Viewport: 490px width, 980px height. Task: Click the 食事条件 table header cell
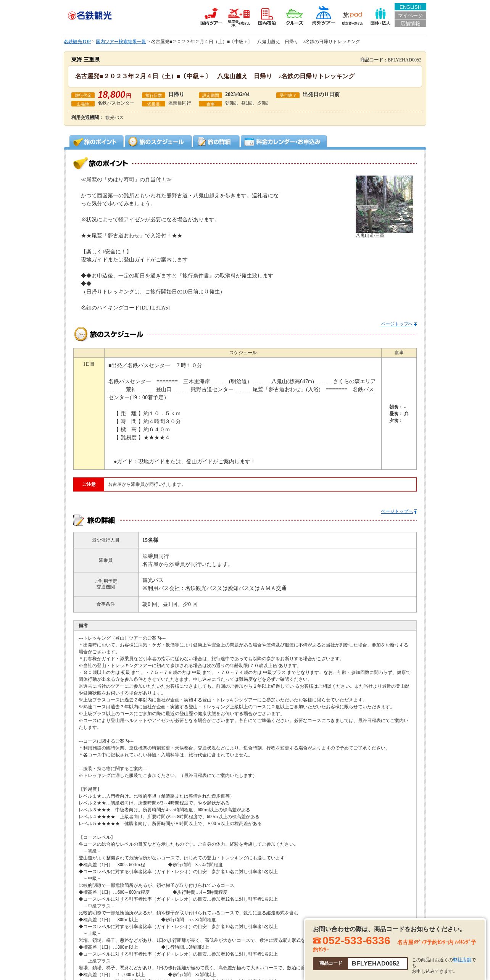[x=106, y=604]
